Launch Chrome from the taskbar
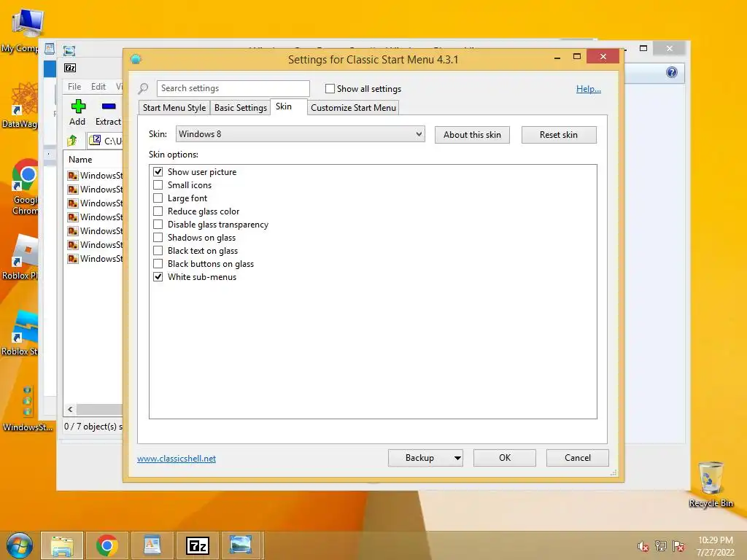747x560 pixels. coord(107,545)
